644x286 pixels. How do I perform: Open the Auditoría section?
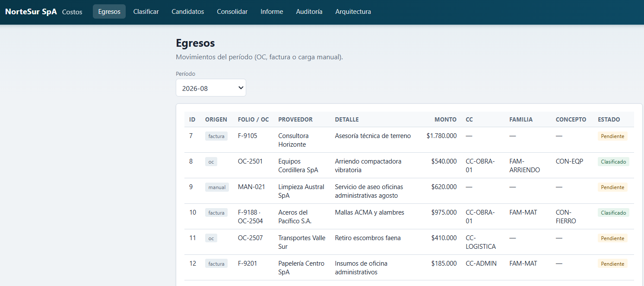pyautogui.click(x=309, y=12)
